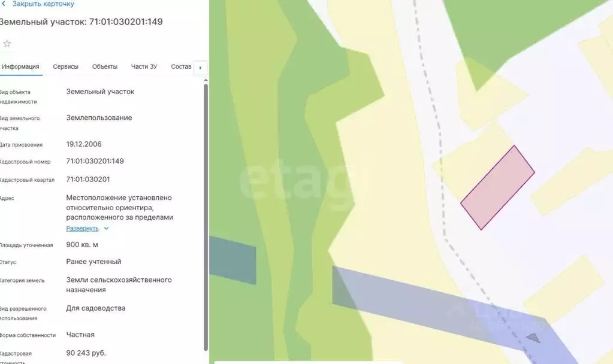
Task: Click the cadastral number 71:01:030201:149 value
Action: [x=95, y=161]
